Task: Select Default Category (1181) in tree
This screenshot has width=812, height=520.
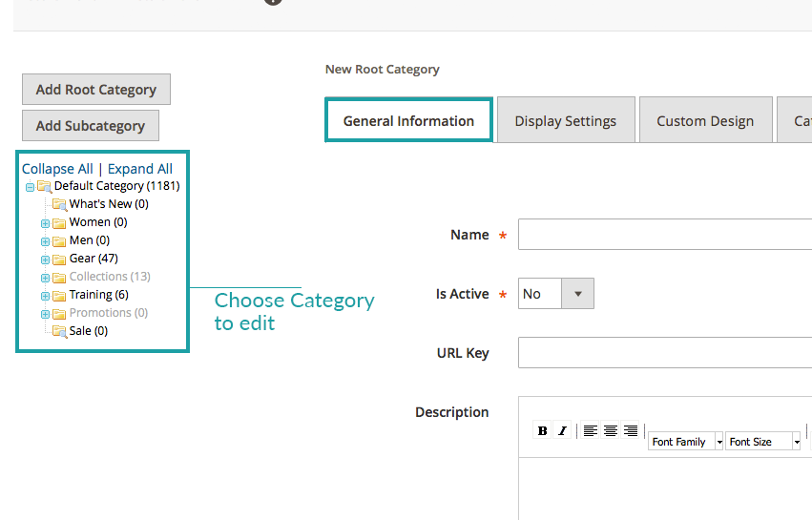Action: pyautogui.click(x=117, y=186)
